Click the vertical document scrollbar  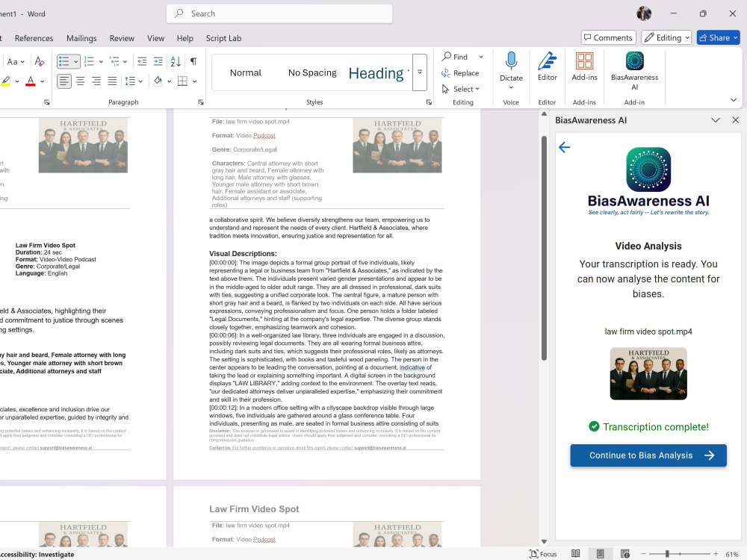(x=544, y=248)
